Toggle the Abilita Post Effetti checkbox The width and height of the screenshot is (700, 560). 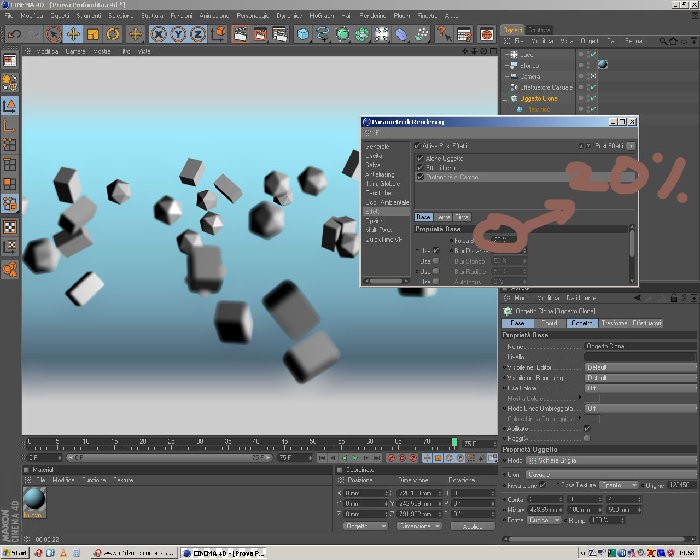(x=417, y=146)
